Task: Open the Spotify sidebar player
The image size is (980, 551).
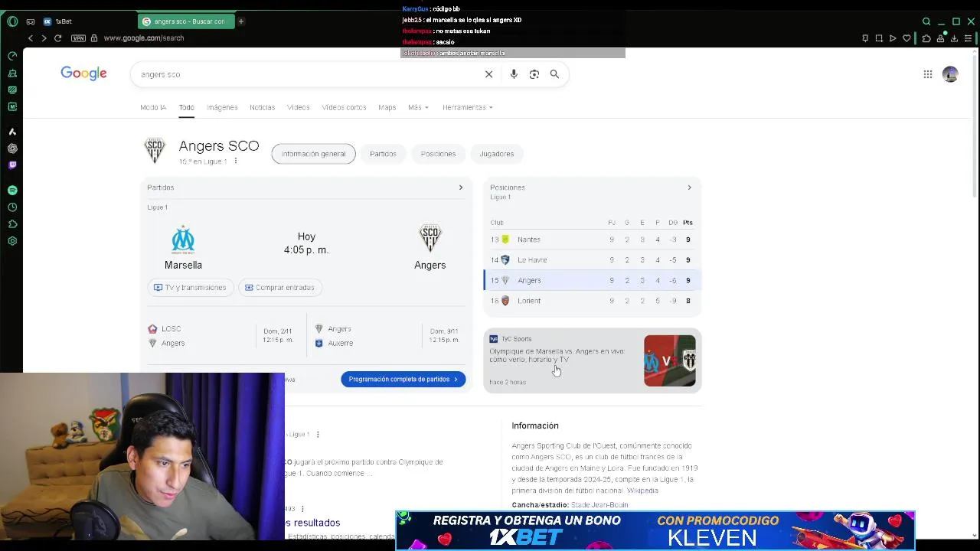Action: point(12,190)
